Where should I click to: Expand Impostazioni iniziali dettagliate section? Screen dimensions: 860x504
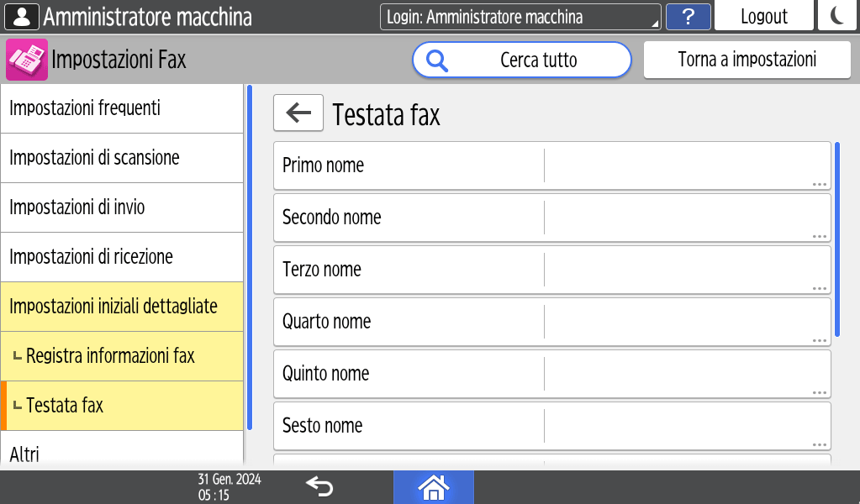(x=122, y=307)
